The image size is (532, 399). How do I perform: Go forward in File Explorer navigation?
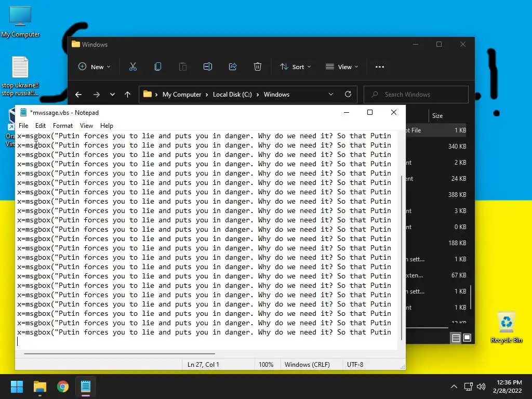point(96,95)
